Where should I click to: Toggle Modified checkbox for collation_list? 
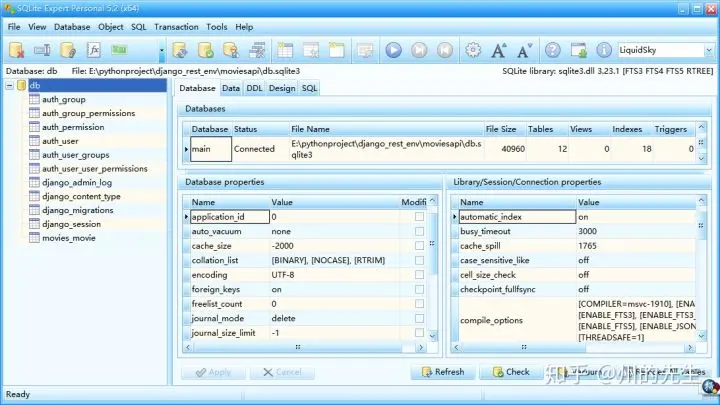[419, 260]
